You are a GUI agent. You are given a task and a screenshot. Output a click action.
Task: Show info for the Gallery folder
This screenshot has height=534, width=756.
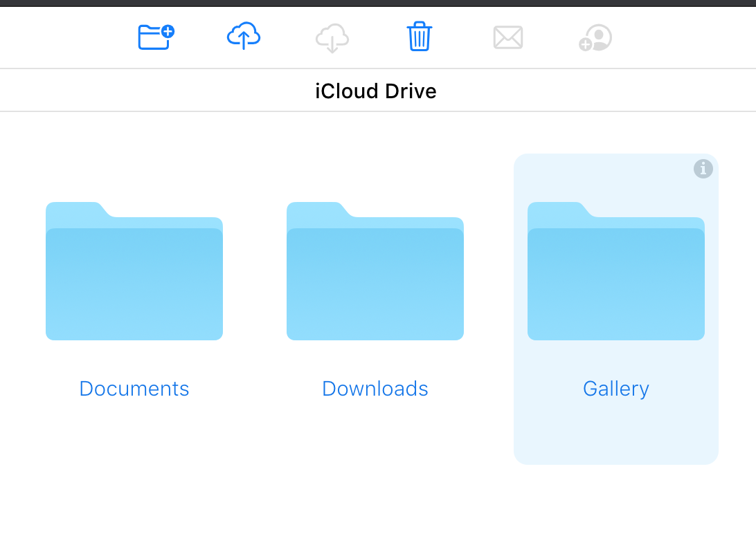point(703,169)
